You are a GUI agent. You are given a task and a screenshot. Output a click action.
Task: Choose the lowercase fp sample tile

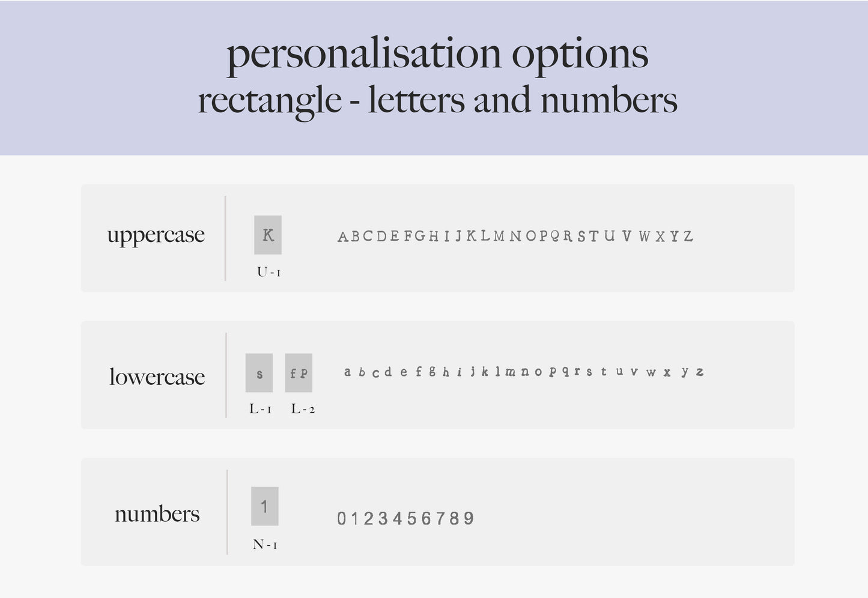299,373
